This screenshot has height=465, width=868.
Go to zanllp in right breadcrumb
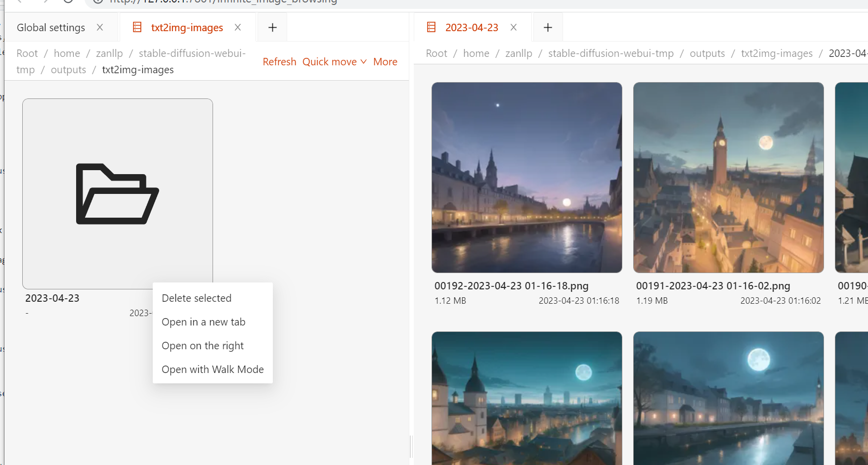pyautogui.click(x=519, y=53)
